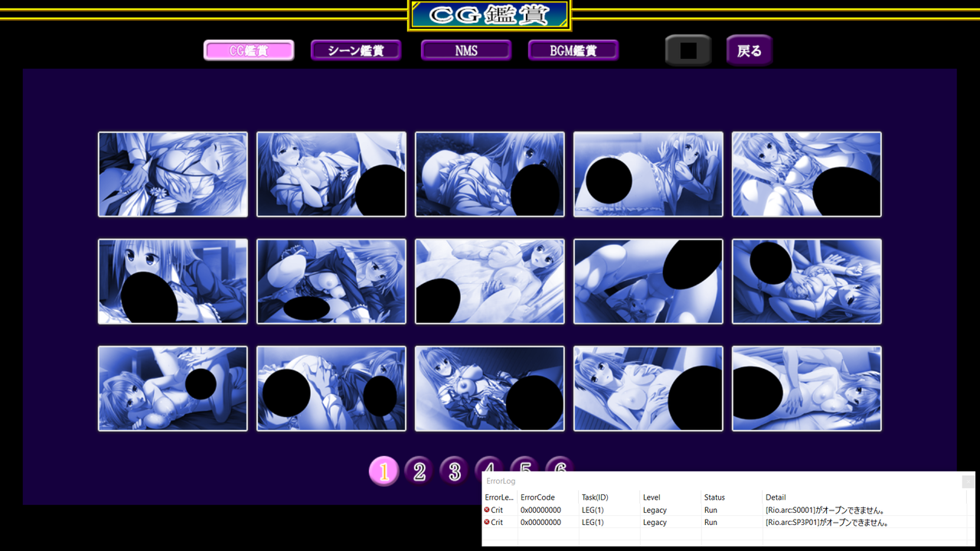Image resolution: width=980 pixels, height=551 pixels.
Task: Select gallery page 1
Action: click(x=384, y=471)
